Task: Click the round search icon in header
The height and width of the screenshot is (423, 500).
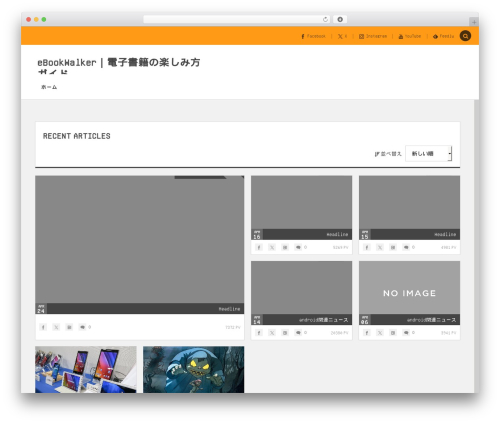Action: tap(465, 36)
